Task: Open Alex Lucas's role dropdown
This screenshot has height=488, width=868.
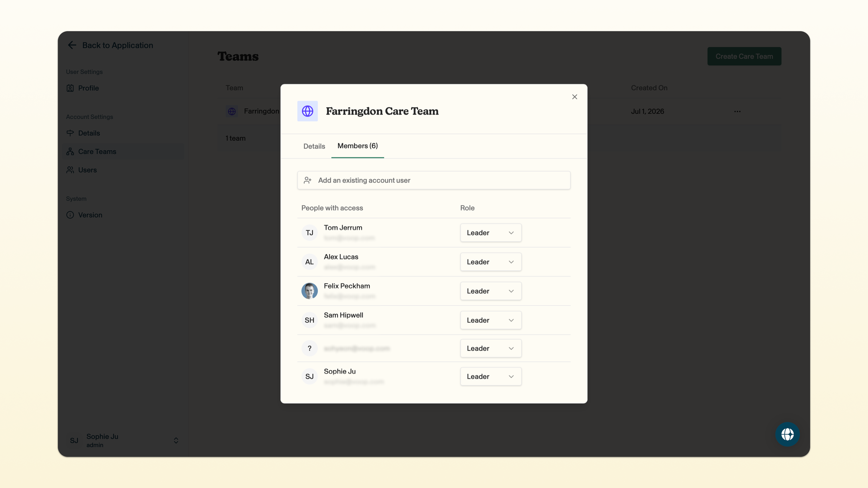Action: [x=491, y=262]
